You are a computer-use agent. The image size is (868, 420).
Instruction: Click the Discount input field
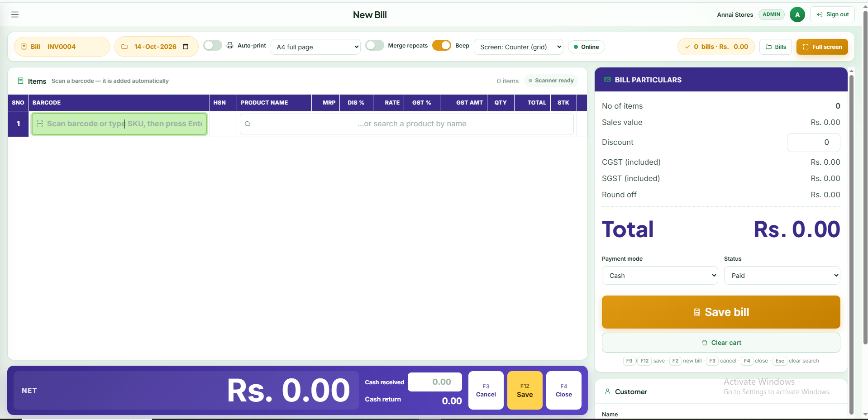point(813,142)
